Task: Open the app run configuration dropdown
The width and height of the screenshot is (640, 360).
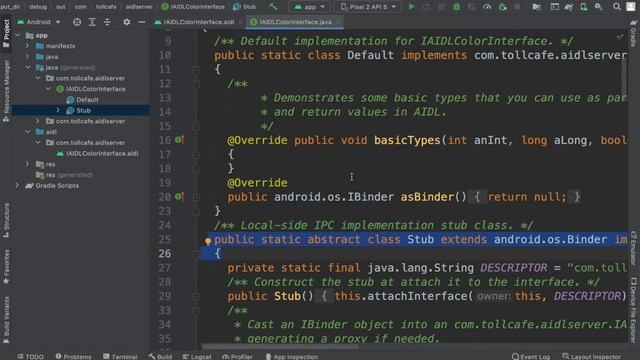Action: (310, 7)
